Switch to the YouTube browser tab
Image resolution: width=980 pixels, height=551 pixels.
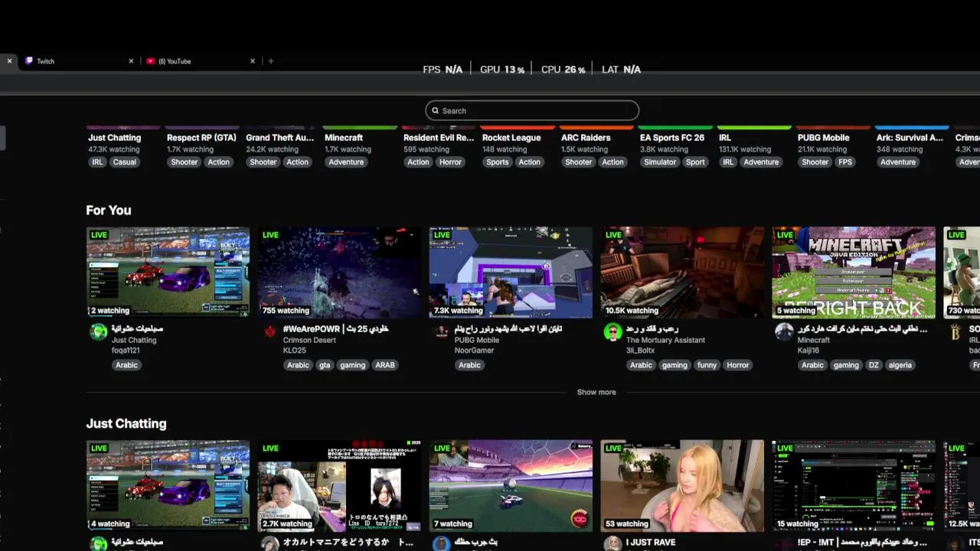click(x=199, y=61)
